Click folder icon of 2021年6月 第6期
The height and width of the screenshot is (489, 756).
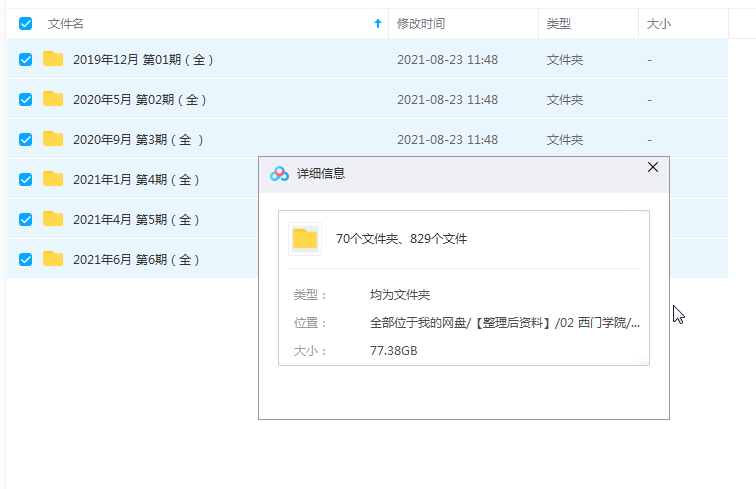click(x=53, y=259)
